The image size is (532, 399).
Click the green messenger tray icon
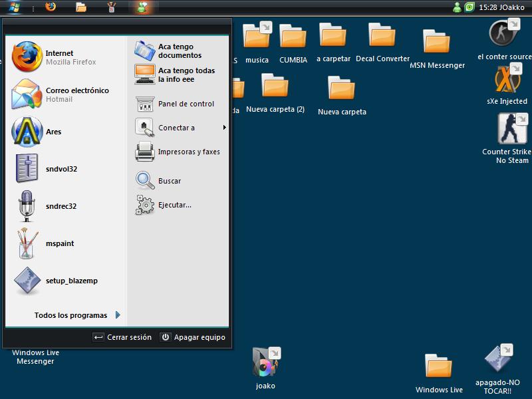tap(457, 7)
